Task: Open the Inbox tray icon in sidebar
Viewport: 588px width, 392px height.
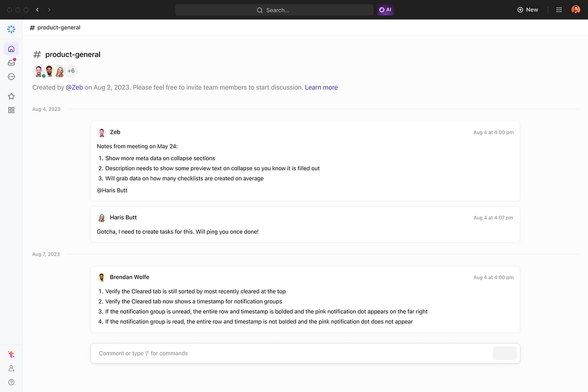Action: point(11,62)
